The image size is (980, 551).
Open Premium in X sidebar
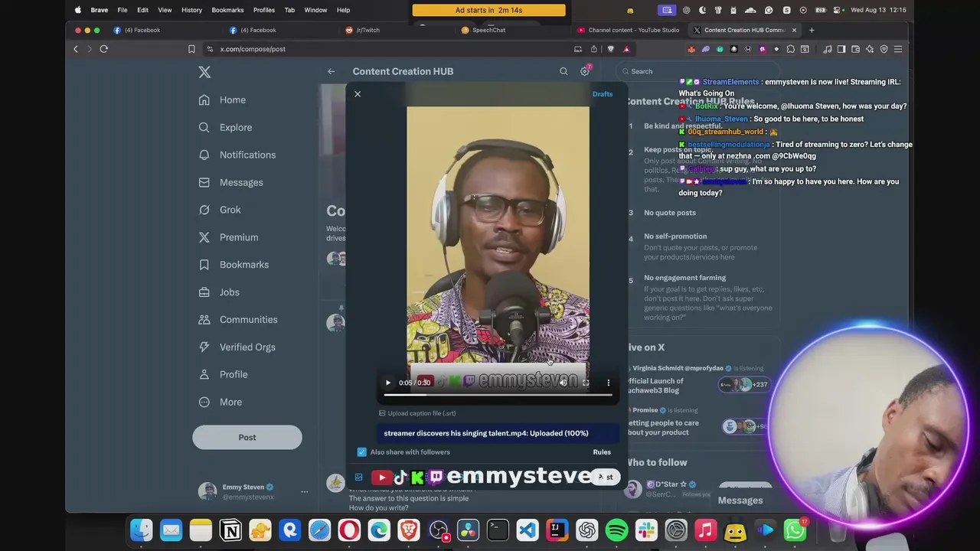pyautogui.click(x=228, y=237)
